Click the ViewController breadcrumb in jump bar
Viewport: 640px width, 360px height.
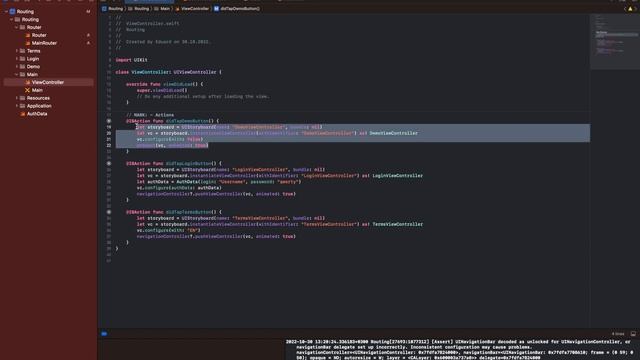tap(192, 9)
